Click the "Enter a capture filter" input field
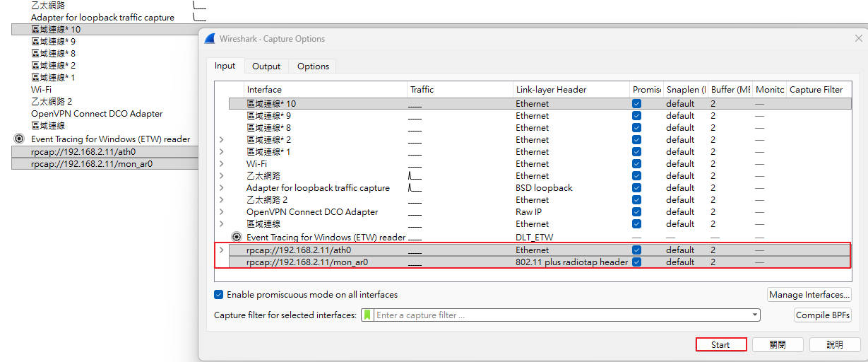The height and width of the screenshot is (362, 868). (561, 315)
